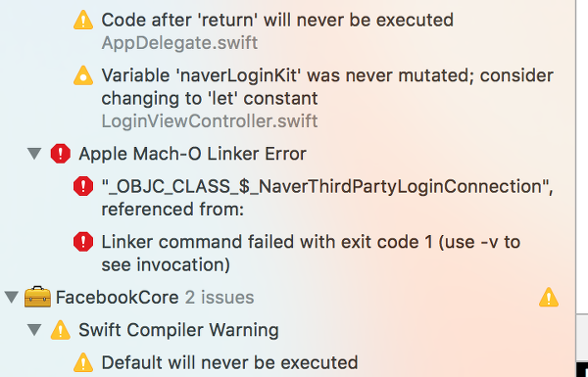This screenshot has height=377, width=588.
Task: Click warning icon beside Swift Compiler Warning group
Action: 61,330
